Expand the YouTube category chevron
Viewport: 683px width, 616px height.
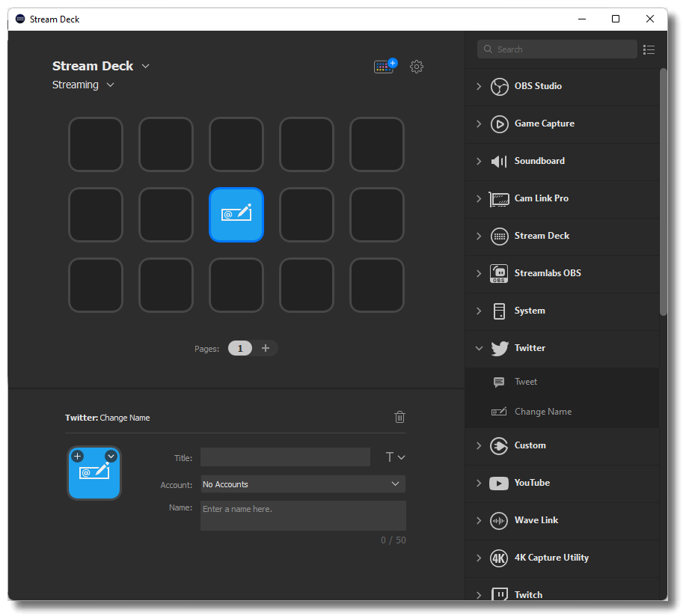[x=479, y=484]
